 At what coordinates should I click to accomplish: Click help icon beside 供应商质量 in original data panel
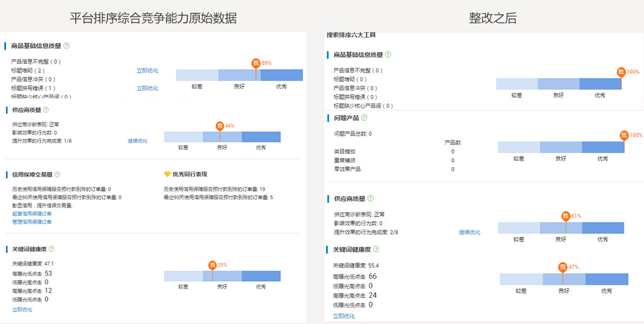[46, 110]
